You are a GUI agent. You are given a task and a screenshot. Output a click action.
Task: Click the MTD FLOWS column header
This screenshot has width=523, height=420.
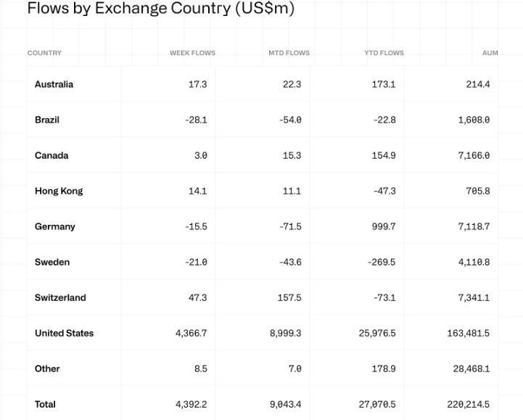click(289, 53)
